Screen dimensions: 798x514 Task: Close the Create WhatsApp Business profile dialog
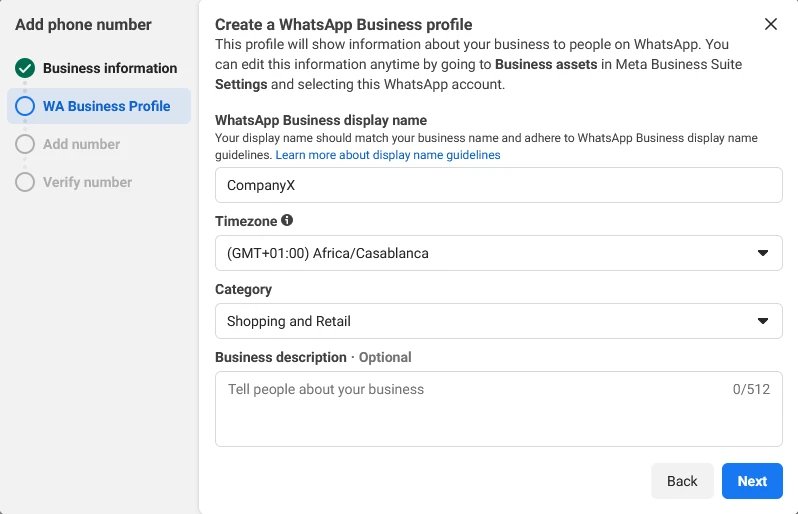(x=771, y=24)
